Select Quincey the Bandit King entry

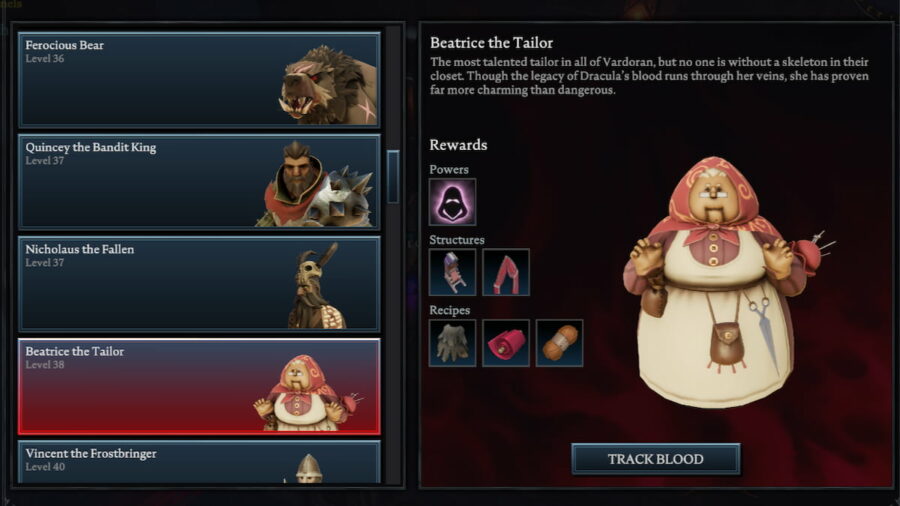click(x=199, y=182)
